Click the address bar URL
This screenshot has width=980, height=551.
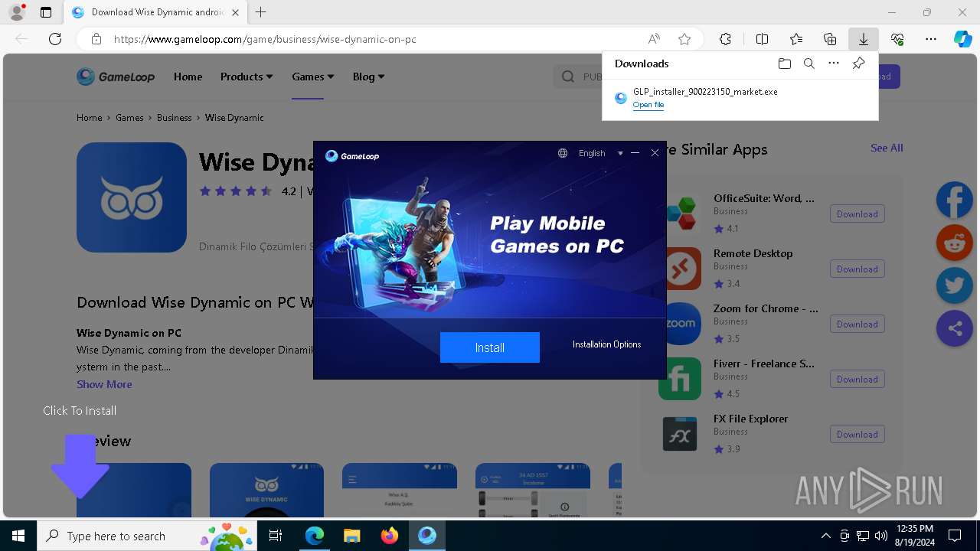tap(265, 39)
